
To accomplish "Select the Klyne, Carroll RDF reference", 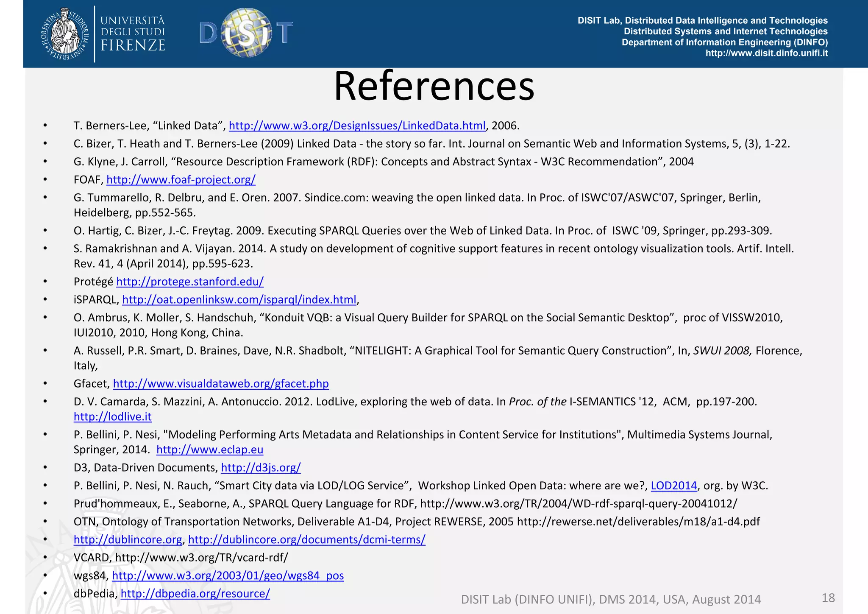I will point(384,162).
